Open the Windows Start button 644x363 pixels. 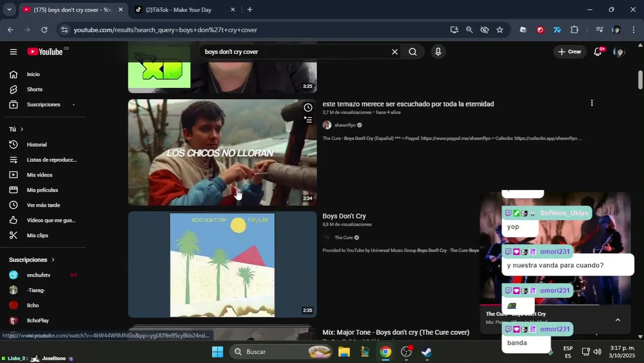tap(217, 351)
